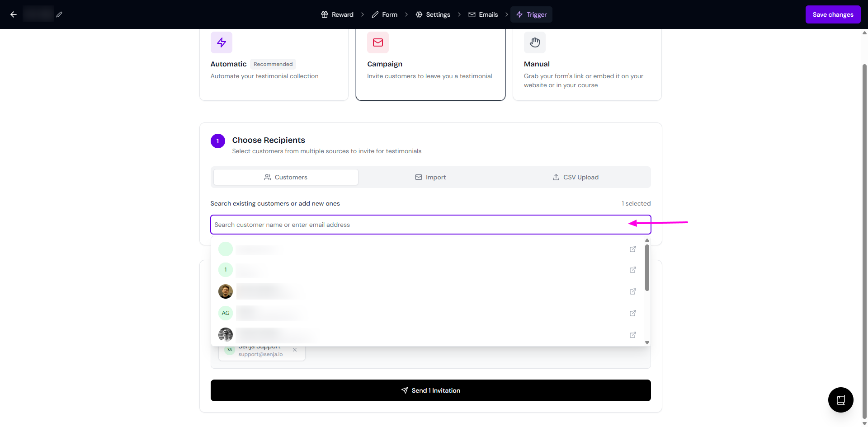This screenshot has height=427, width=868.
Task: Click the envelope Campaign icon
Action: [x=378, y=42]
